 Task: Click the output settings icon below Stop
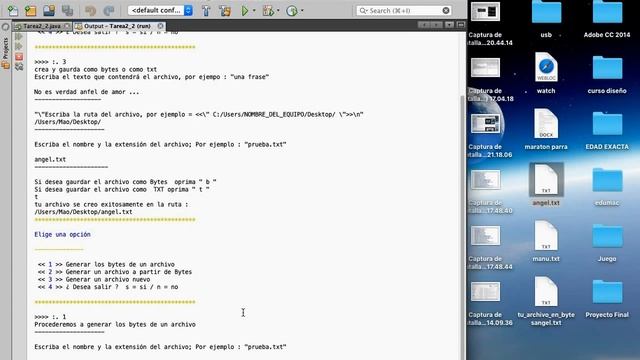(x=19, y=67)
